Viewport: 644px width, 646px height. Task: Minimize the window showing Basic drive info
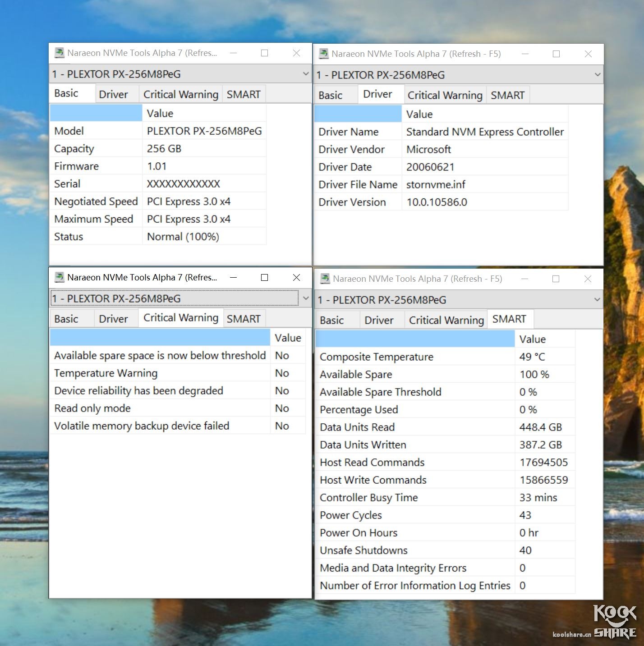233,53
